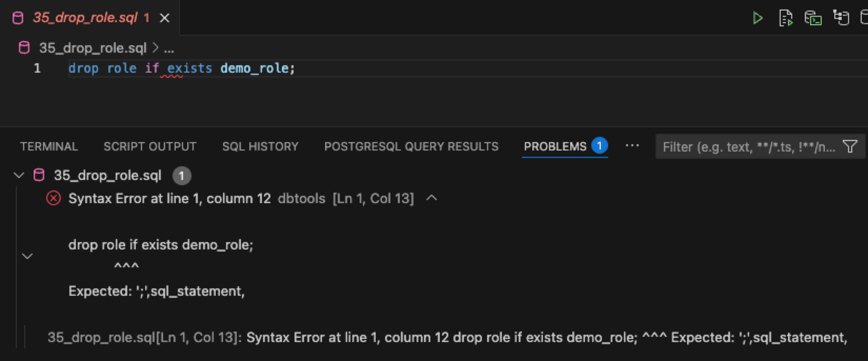Viewport: 868px width, 361px height.
Task: Click the breadcrumb ellipsis after file name
Action: coord(169,48)
